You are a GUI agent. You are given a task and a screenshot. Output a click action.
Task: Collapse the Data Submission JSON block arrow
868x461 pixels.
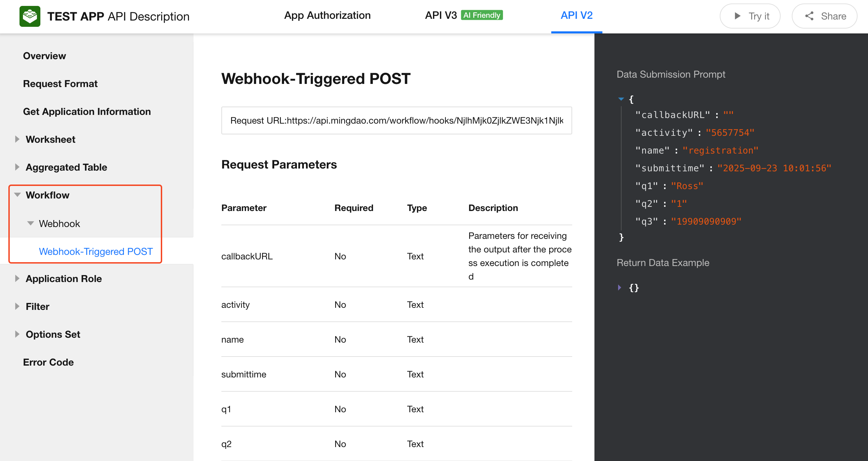pos(621,99)
